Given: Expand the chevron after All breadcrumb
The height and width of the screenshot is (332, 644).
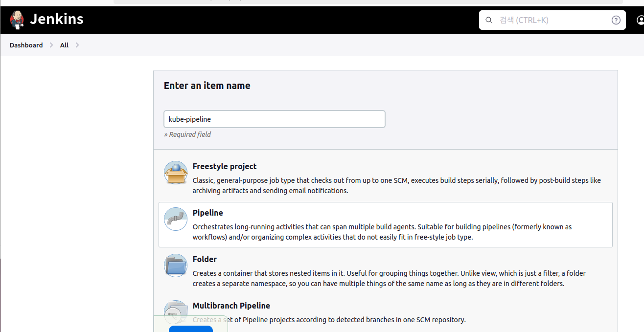Looking at the screenshot, I should 77,45.
